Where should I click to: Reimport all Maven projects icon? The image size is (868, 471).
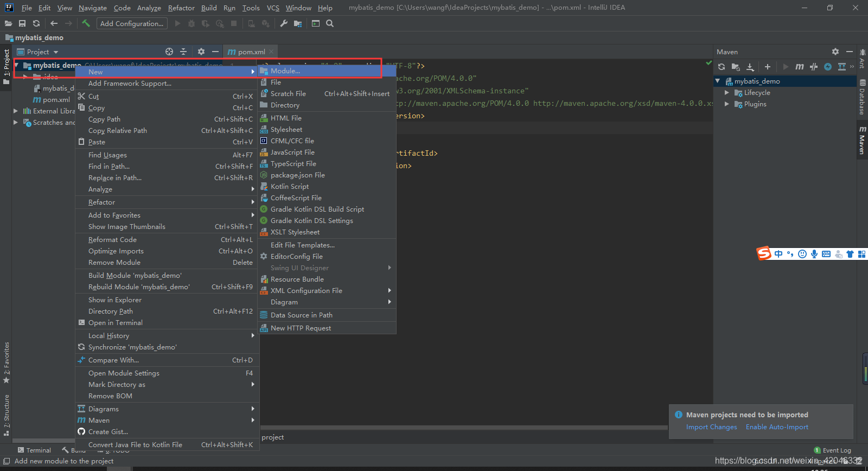(722, 67)
